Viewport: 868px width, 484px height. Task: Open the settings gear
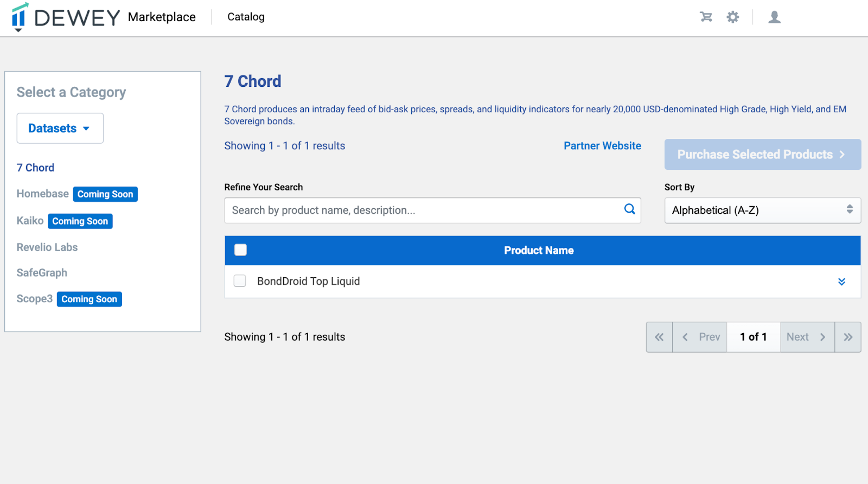tap(732, 17)
